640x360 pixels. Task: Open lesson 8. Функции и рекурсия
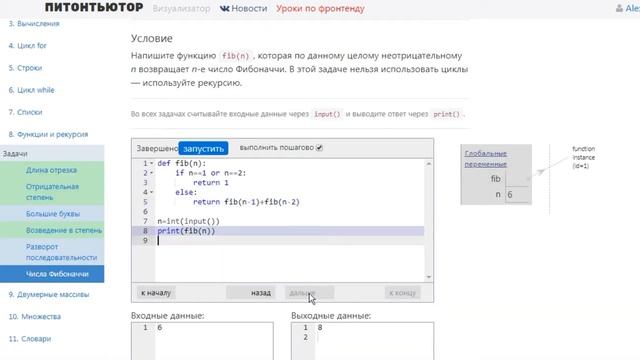(48, 134)
